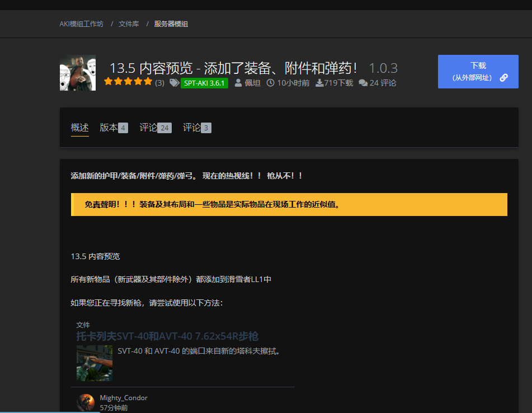Screen dimensions: 532x413
Task: Click the comments bubble icon near 24 评论
Action: [363, 83]
